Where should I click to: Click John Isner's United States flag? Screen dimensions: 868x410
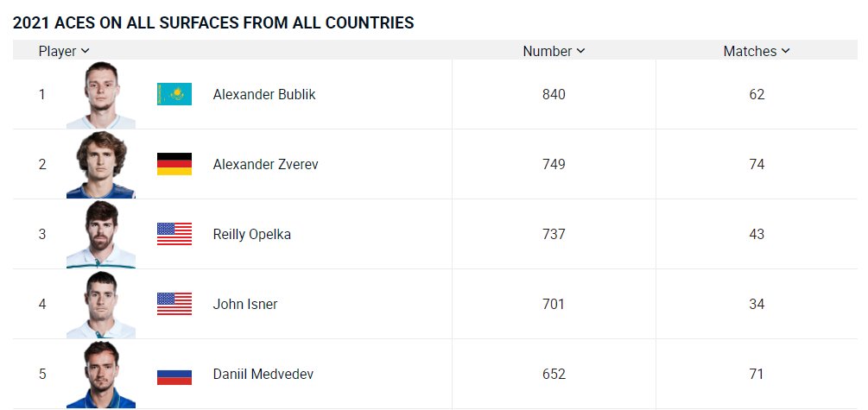point(174,304)
